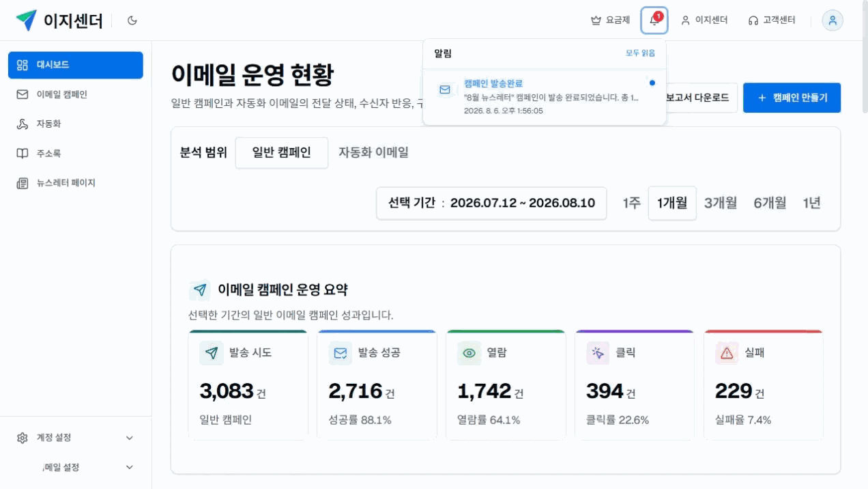Click the 캠페인 만들기 button

tap(792, 98)
